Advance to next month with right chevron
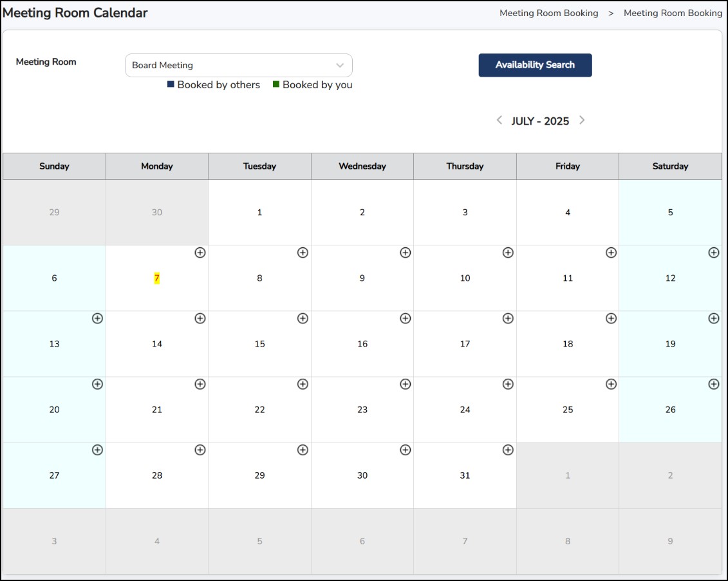 pos(582,120)
